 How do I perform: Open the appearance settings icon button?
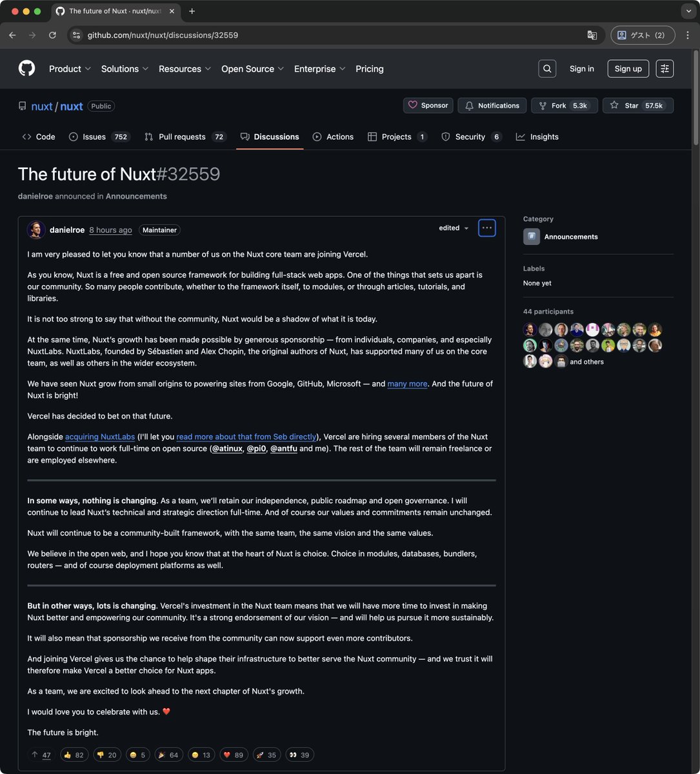pos(665,68)
